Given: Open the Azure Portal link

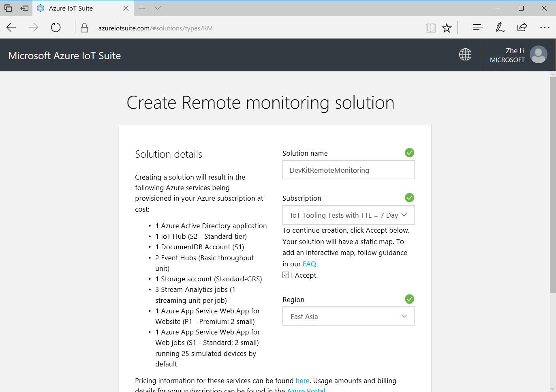Looking at the screenshot, I should (306, 390).
